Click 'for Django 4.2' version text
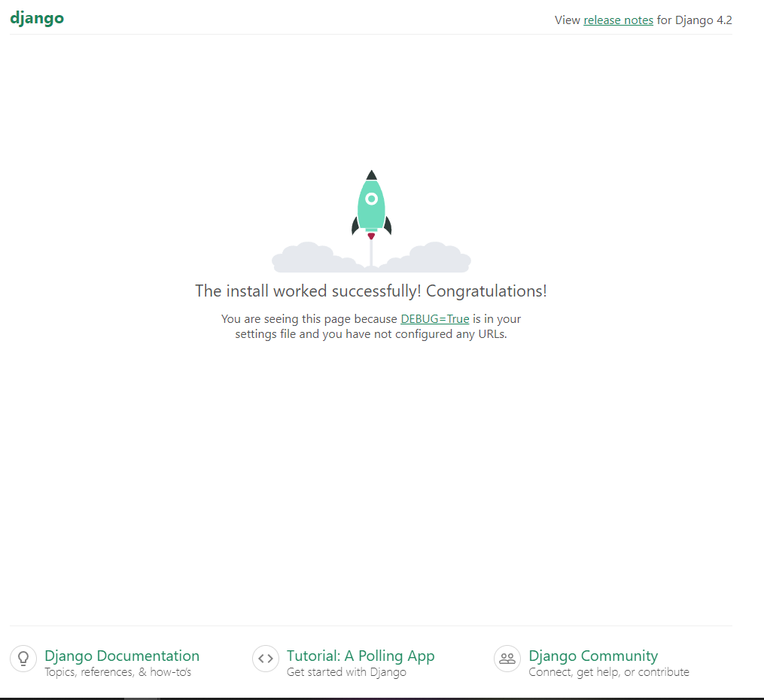Viewport: 764px width, 700px height. 694,20
